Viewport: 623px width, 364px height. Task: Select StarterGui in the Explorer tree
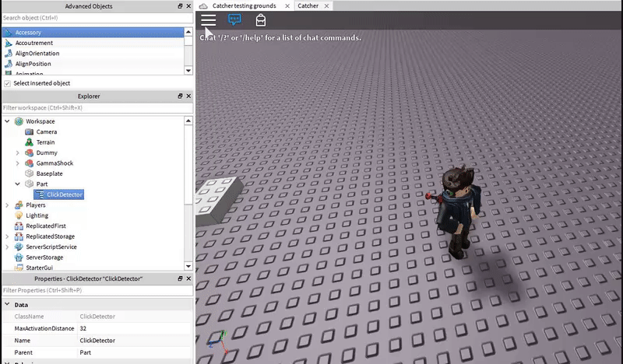tap(40, 268)
